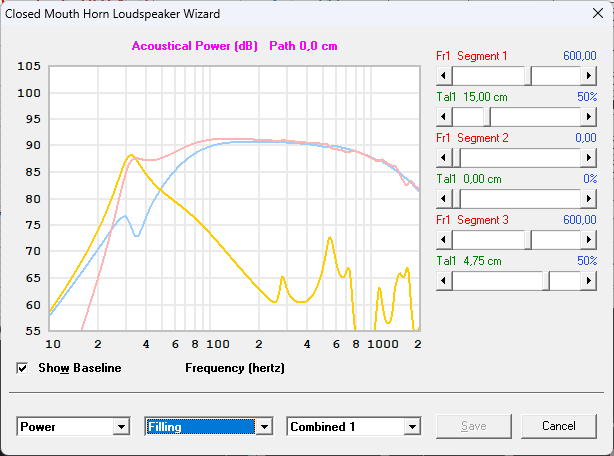Screen dimensions: 614x456
Task: Click left arrow of Tal1 4,75 cm scrollbar
Action: (x=444, y=280)
